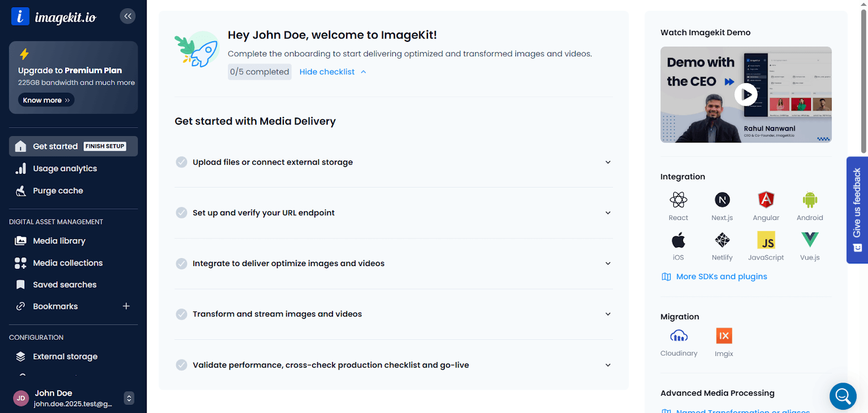Viewport: 868px width, 413px height.
Task: Open Next.js integration icon
Action: (722, 200)
